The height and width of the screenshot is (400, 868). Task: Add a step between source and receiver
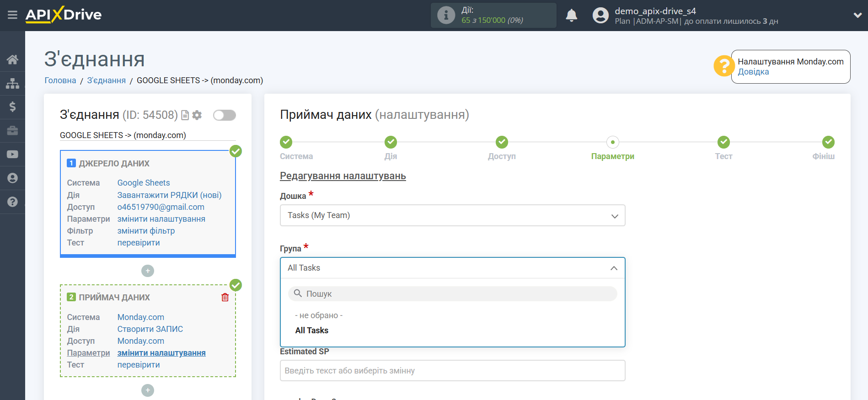148,271
